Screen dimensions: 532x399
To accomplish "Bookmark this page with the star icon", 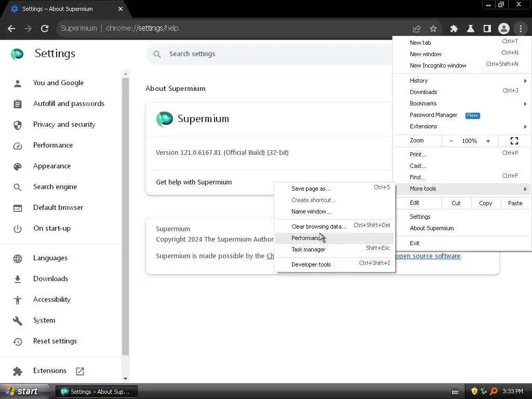I will [x=433, y=29].
